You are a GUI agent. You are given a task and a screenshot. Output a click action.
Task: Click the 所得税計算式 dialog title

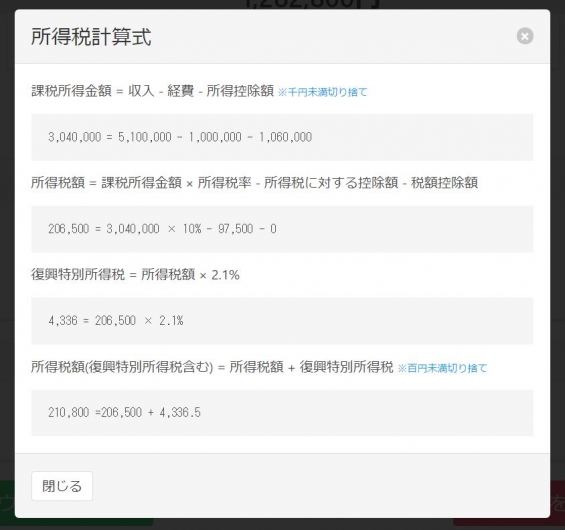point(91,37)
